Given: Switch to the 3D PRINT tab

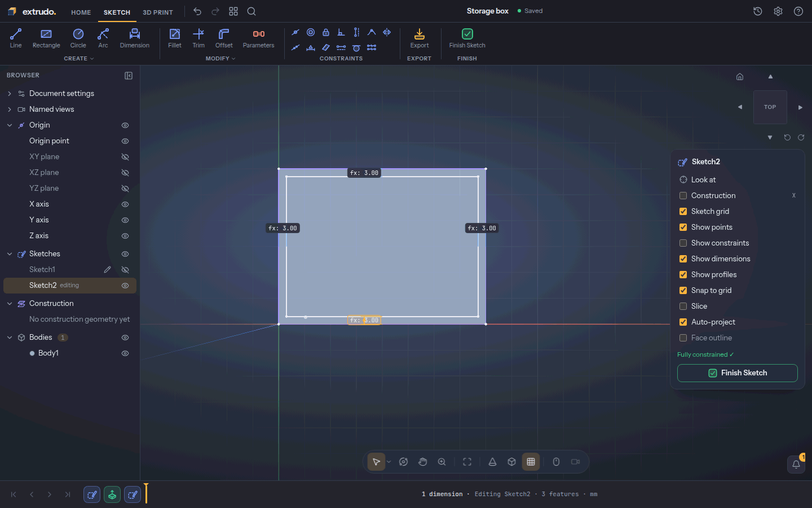Looking at the screenshot, I should 158,12.
